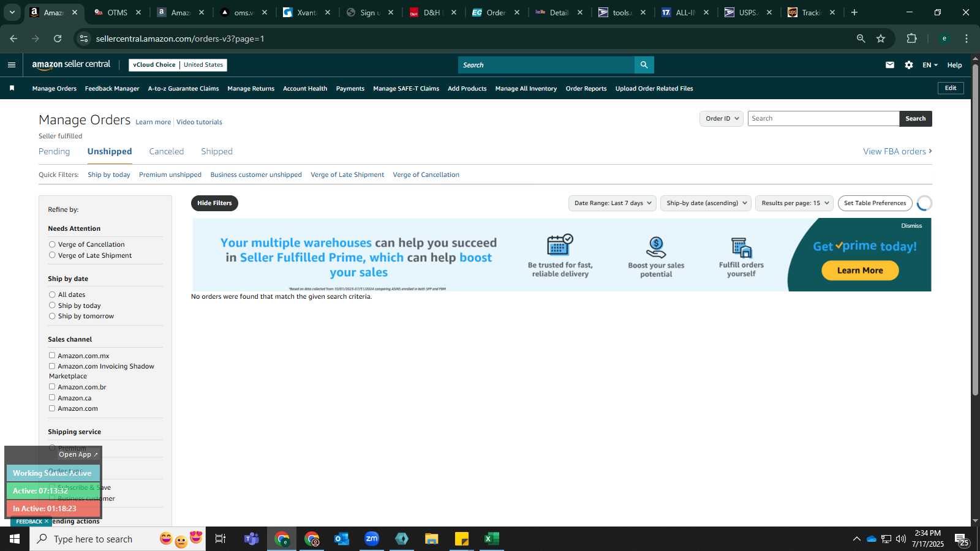Click Set Table Preferences button

coord(875,203)
